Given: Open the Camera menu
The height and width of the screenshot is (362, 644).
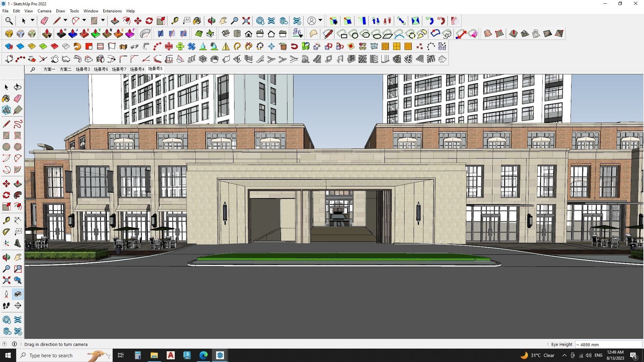Looking at the screenshot, I should (44, 11).
